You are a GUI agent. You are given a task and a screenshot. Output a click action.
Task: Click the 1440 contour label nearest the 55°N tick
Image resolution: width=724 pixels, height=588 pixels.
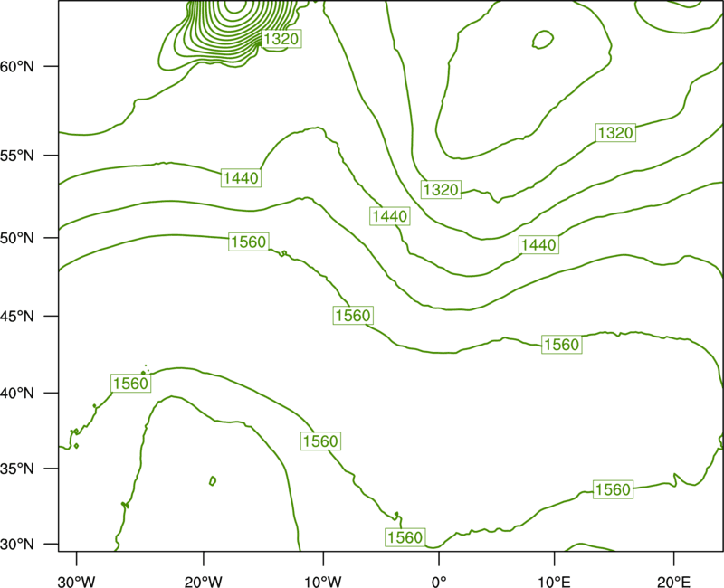[241, 177]
